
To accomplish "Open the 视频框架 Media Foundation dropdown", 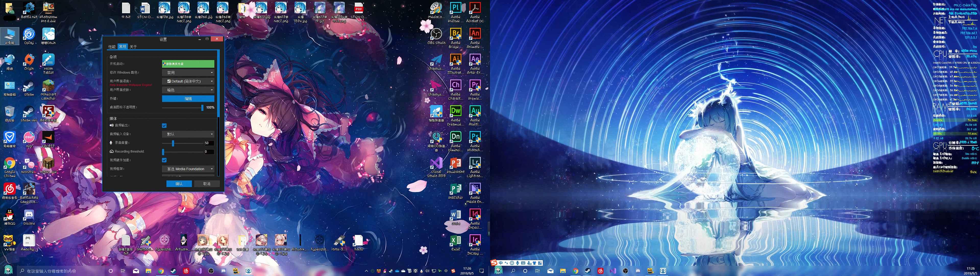I will click(188, 169).
